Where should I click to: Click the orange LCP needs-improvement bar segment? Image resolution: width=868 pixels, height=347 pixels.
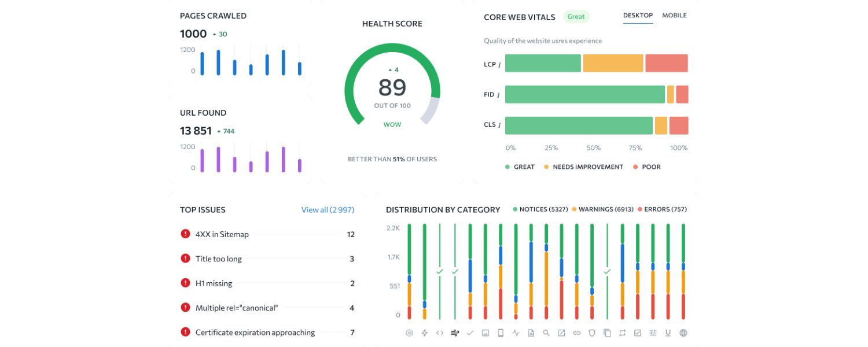(613, 64)
